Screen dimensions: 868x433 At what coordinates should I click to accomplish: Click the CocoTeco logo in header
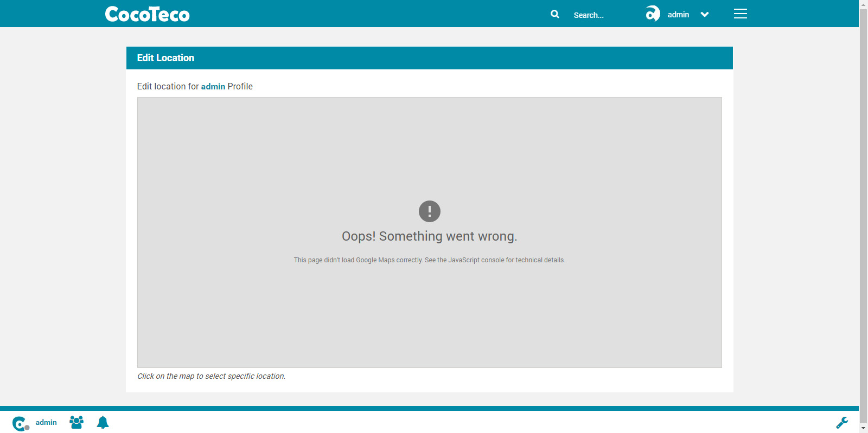(x=147, y=14)
